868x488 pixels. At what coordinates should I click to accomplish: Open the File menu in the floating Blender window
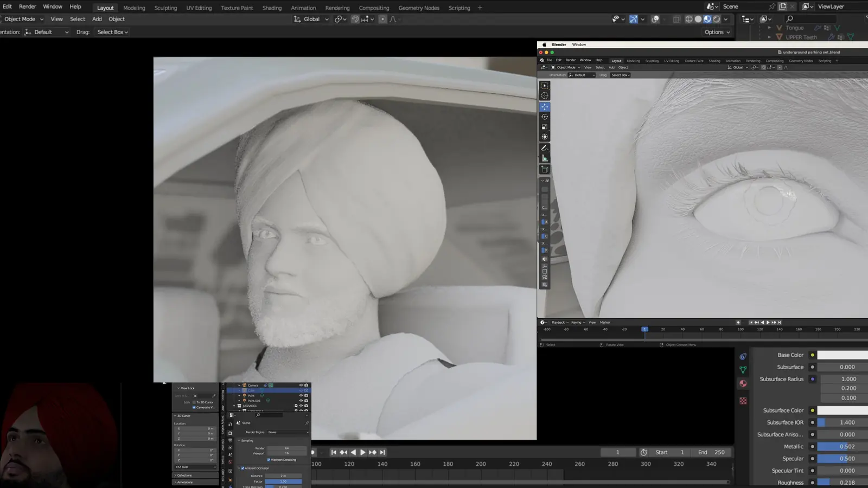549,60
